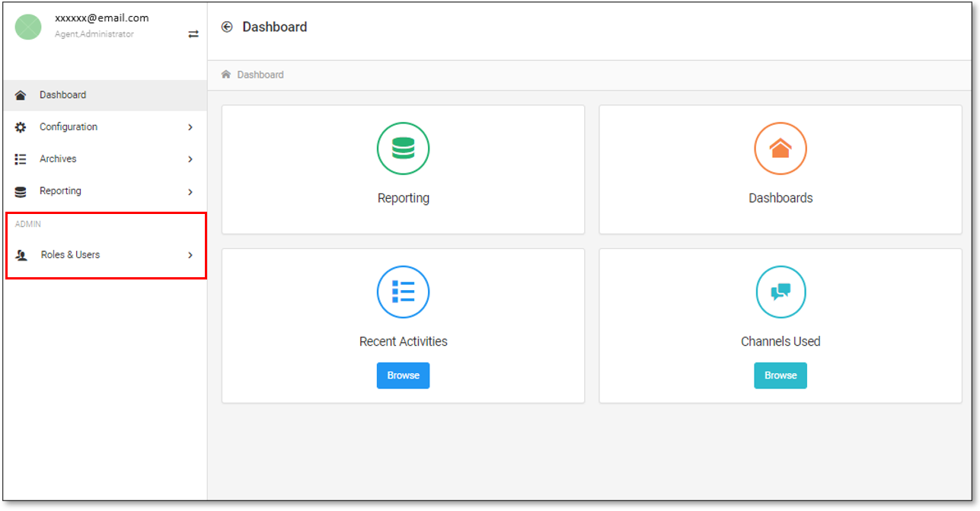
Task: Click the orange Dashboards house icon
Action: pyautogui.click(x=780, y=149)
